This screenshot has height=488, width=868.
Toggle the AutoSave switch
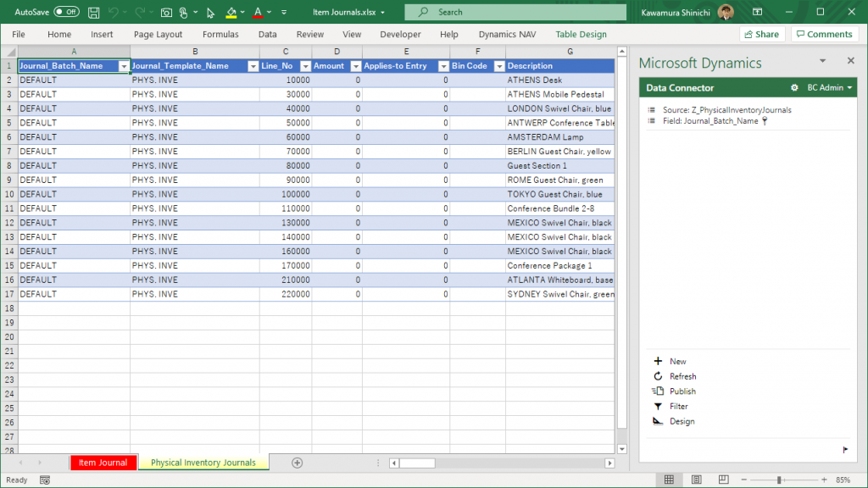(x=66, y=12)
